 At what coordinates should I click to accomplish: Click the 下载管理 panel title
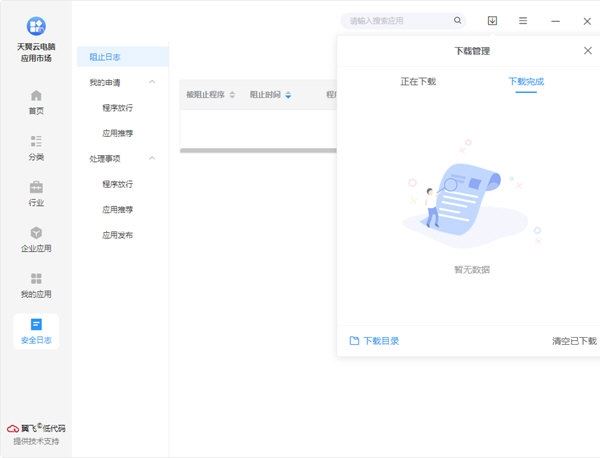pyautogui.click(x=472, y=51)
